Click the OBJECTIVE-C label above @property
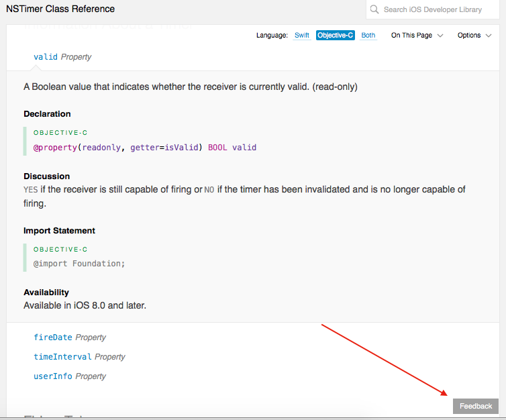This screenshot has height=420, width=506. point(60,133)
